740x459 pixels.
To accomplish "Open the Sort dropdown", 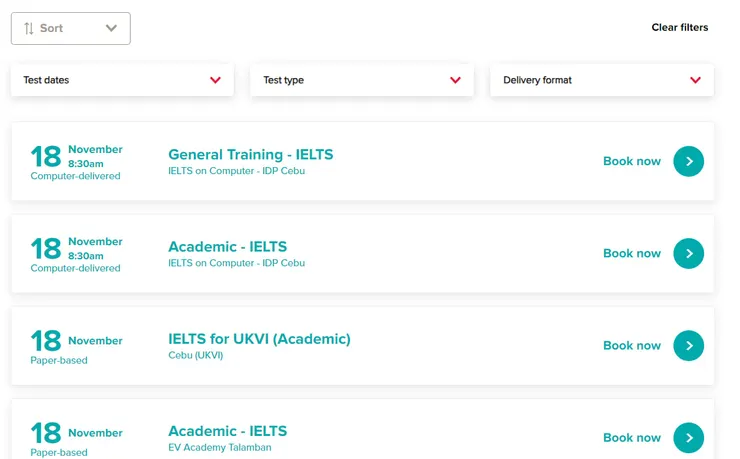I will [x=71, y=28].
